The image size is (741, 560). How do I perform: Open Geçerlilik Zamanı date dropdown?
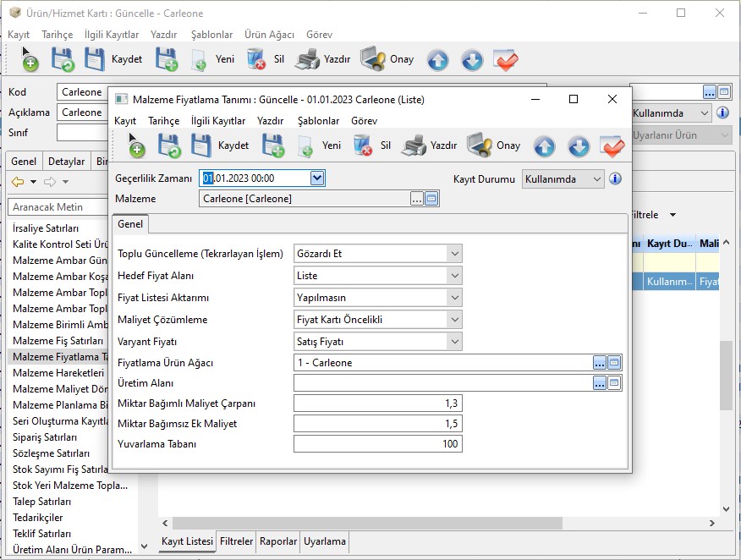tap(317, 178)
